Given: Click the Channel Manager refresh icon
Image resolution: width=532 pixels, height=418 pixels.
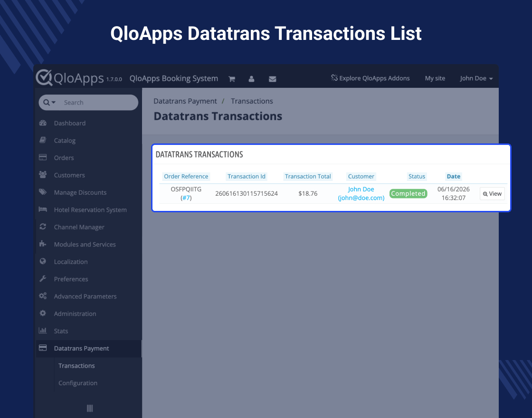Looking at the screenshot, I should [43, 227].
